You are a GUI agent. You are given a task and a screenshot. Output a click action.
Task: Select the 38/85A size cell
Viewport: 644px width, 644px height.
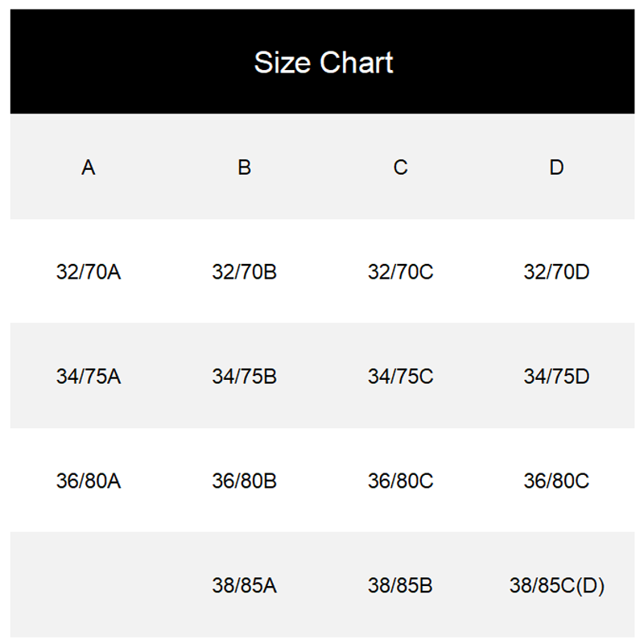245,585
